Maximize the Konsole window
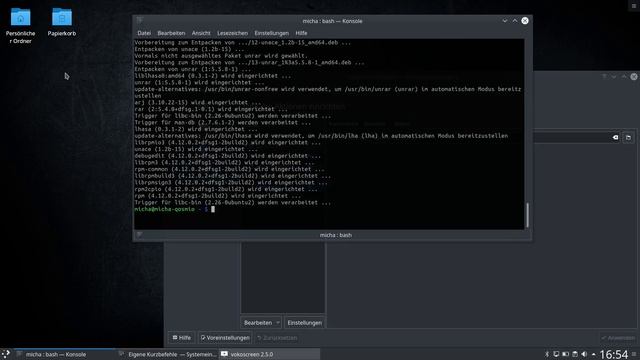The width and height of the screenshot is (640, 360). (515, 21)
